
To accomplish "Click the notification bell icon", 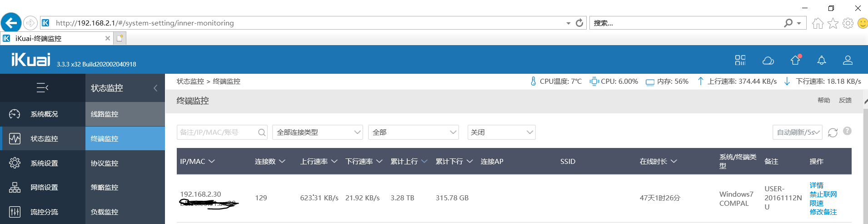I will (x=822, y=60).
